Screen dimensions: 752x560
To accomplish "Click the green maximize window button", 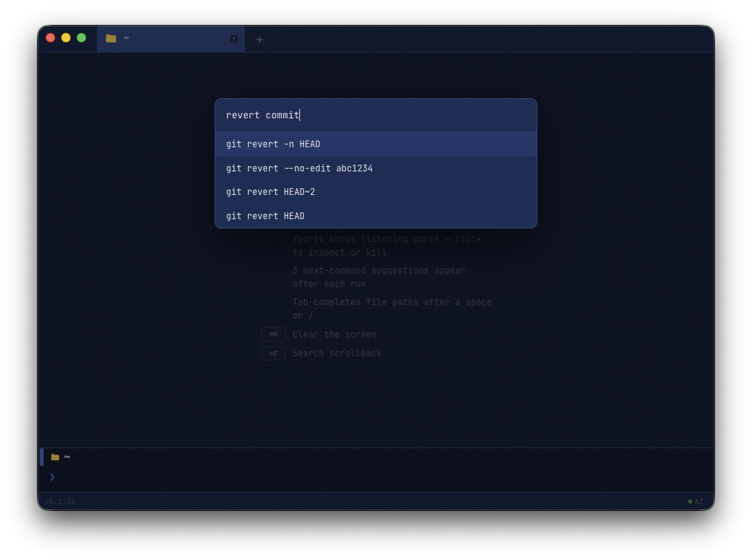I will pos(81,38).
